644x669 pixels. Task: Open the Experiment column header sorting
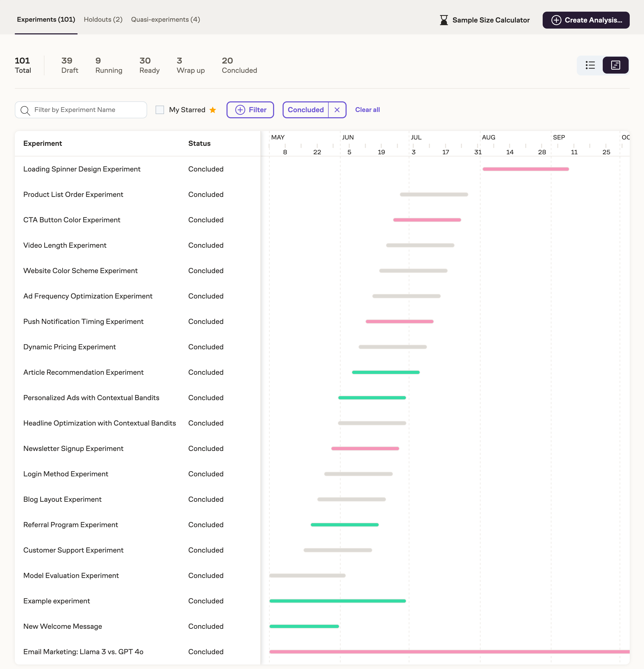[x=43, y=143]
